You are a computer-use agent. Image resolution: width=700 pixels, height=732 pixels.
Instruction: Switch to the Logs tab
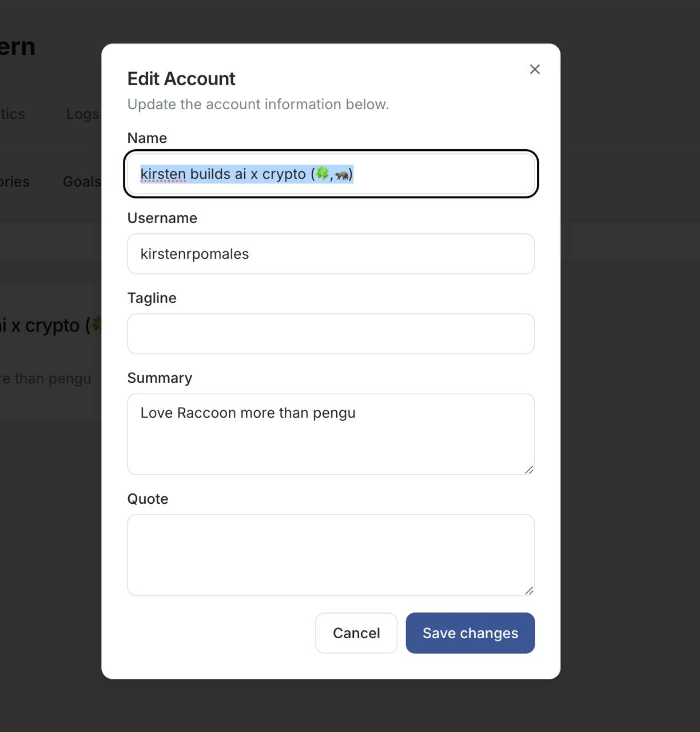[82, 114]
